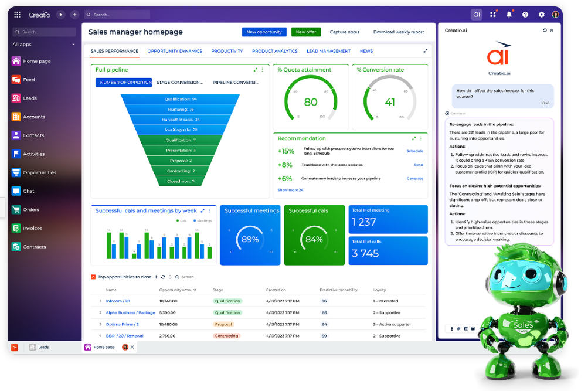Open the Lead Management tab
Image resolution: width=588 pixels, height=391 pixels.
[x=328, y=51]
